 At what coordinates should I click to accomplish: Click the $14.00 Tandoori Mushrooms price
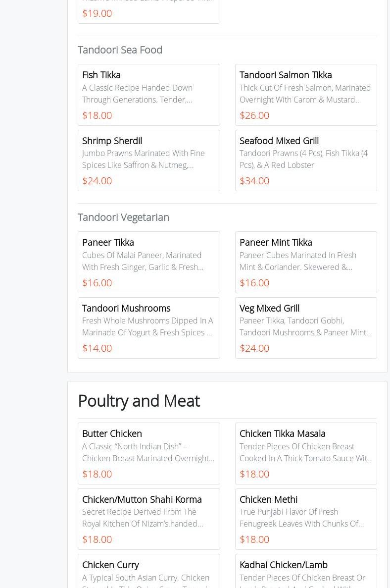pyautogui.click(x=97, y=348)
